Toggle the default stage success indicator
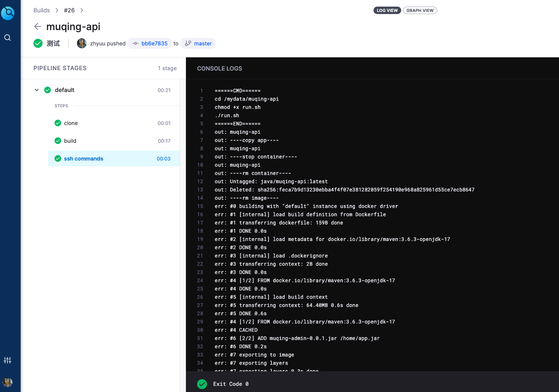The width and height of the screenshot is (559, 392). (x=47, y=90)
